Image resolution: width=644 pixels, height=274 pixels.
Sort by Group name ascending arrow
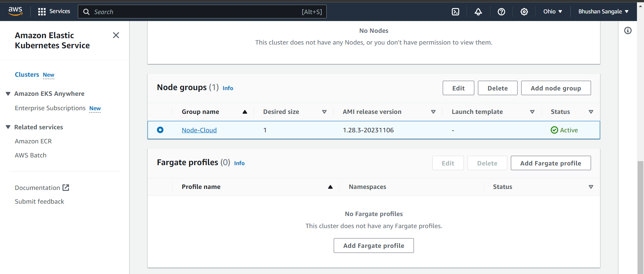point(245,112)
